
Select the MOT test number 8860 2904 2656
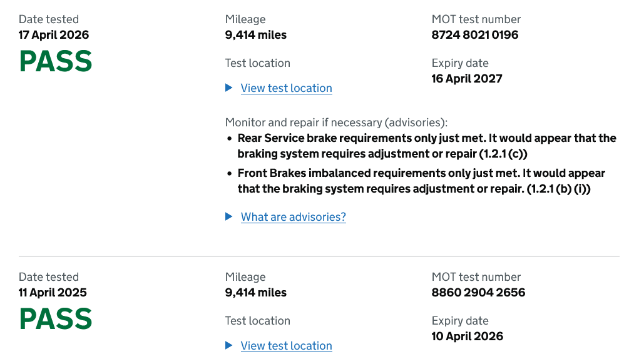[477, 292]
